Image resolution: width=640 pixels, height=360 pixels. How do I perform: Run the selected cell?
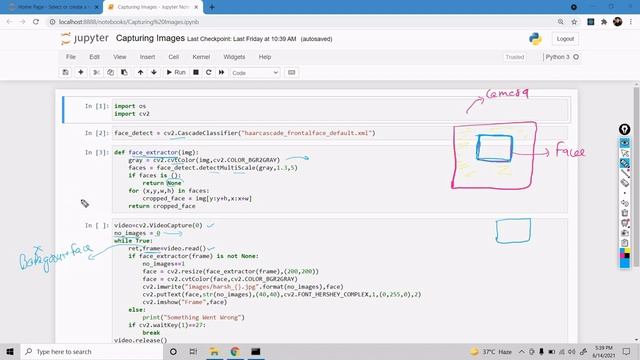click(176, 72)
